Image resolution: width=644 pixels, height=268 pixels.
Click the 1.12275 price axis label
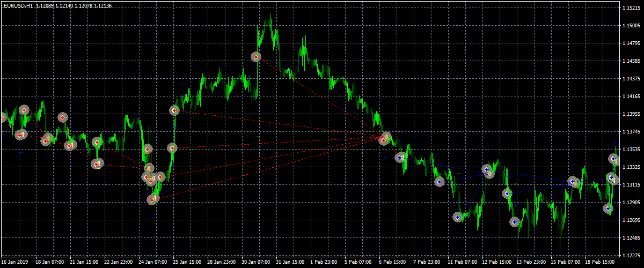632,256
